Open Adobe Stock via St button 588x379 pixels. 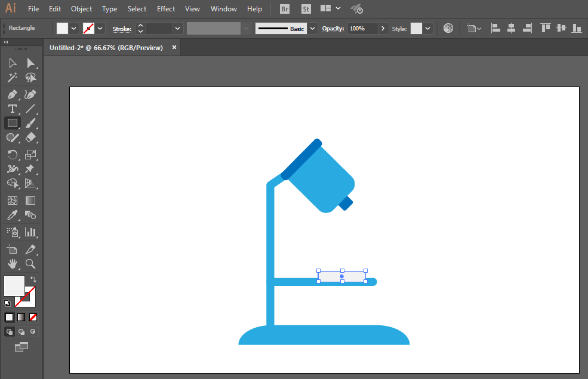306,9
